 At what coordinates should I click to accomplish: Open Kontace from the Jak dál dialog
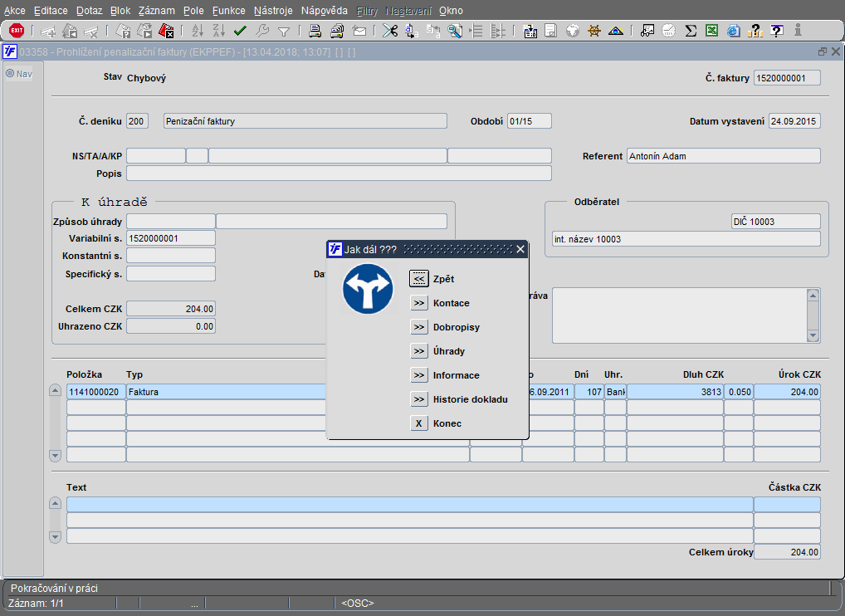coord(419,303)
